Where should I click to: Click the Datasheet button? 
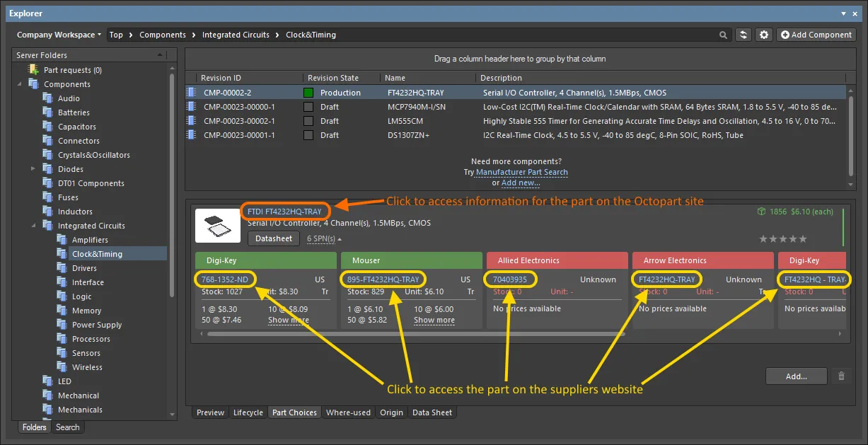click(x=274, y=239)
